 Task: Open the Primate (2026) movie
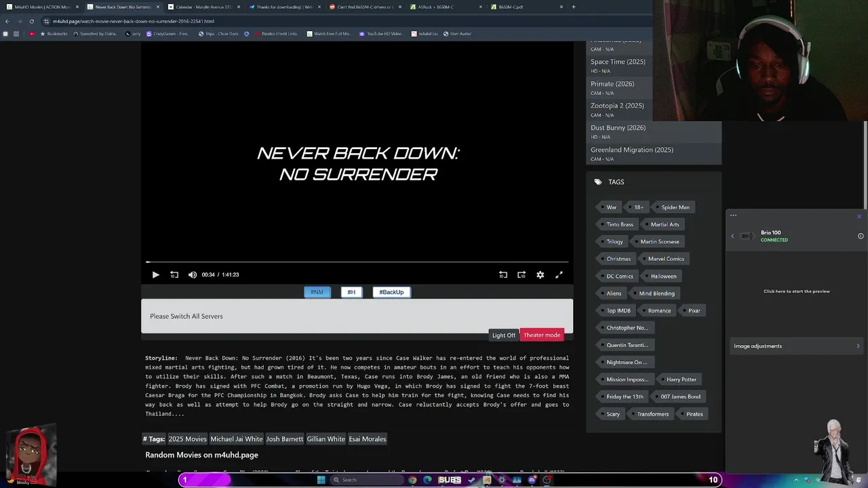click(612, 84)
